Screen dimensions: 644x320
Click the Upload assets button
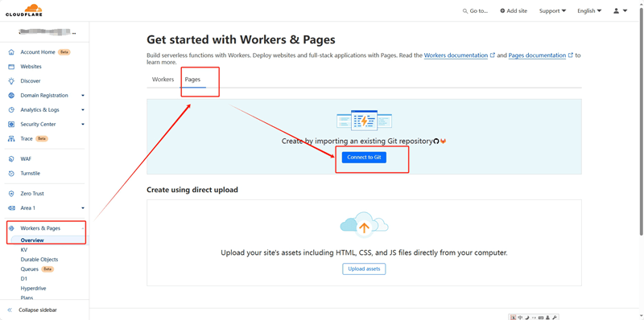click(x=364, y=269)
